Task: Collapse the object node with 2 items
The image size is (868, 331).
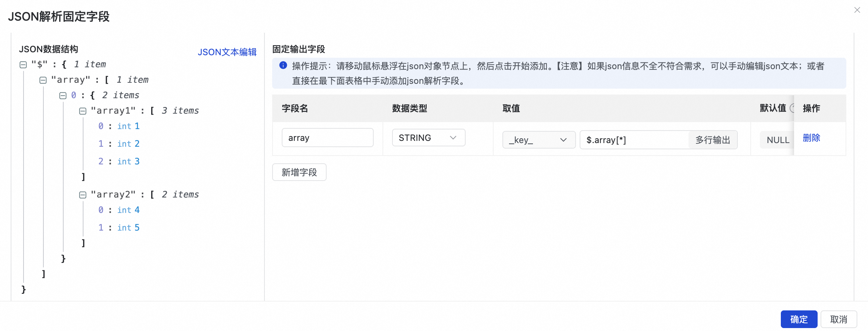Action: (63, 96)
